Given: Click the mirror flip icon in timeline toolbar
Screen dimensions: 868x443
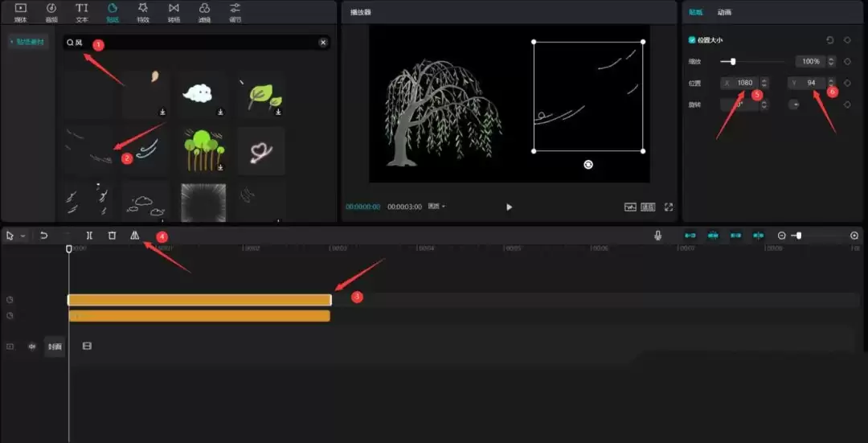Looking at the screenshot, I should (135, 236).
